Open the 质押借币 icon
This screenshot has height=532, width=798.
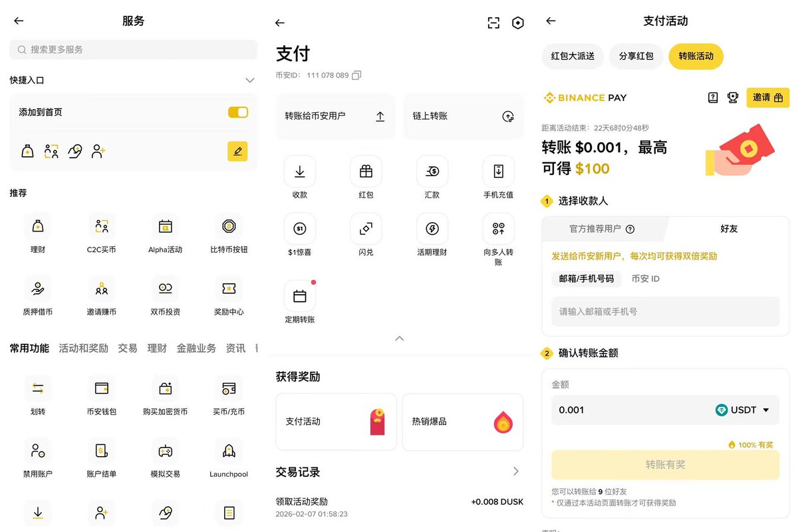coord(38,289)
